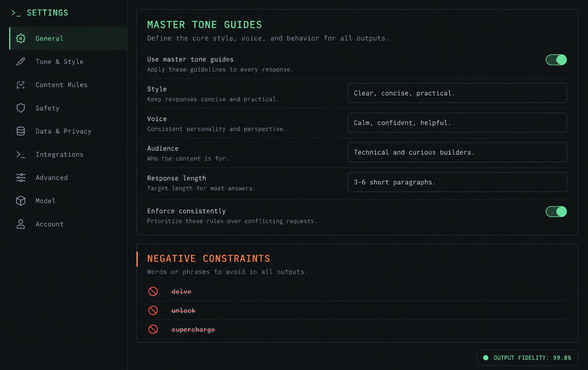Click the struck-through word 'delve'
This screenshot has width=588, height=370.
182,291
